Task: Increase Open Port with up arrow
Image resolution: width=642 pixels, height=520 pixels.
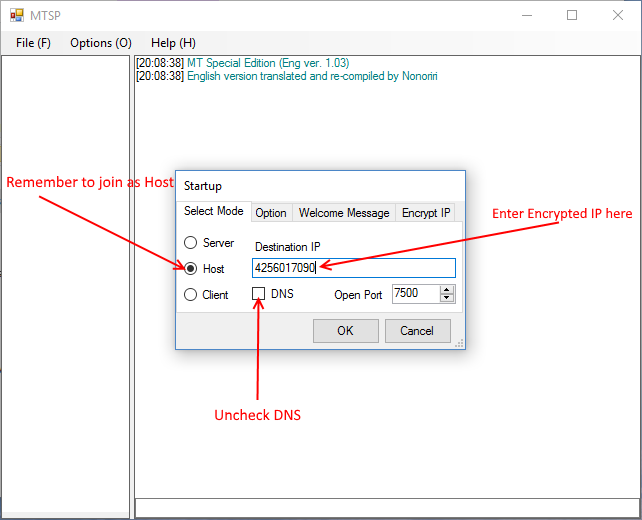Action: pos(447,290)
